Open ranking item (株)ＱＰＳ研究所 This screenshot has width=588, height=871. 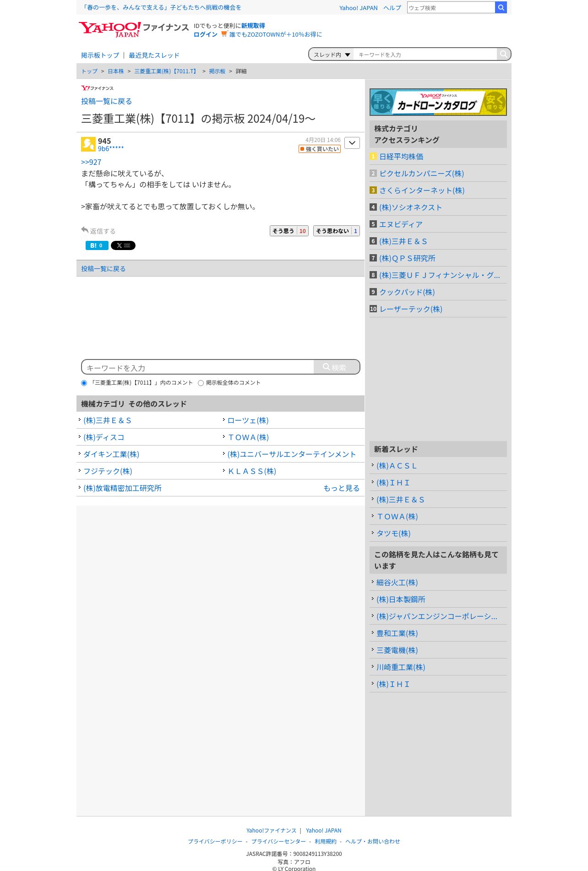click(407, 258)
